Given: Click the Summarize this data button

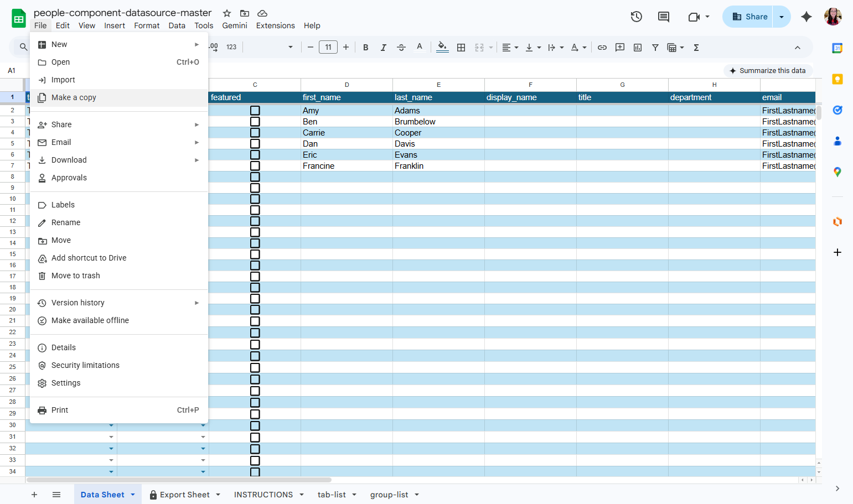Looking at the screenshot, I should [768, 70].
